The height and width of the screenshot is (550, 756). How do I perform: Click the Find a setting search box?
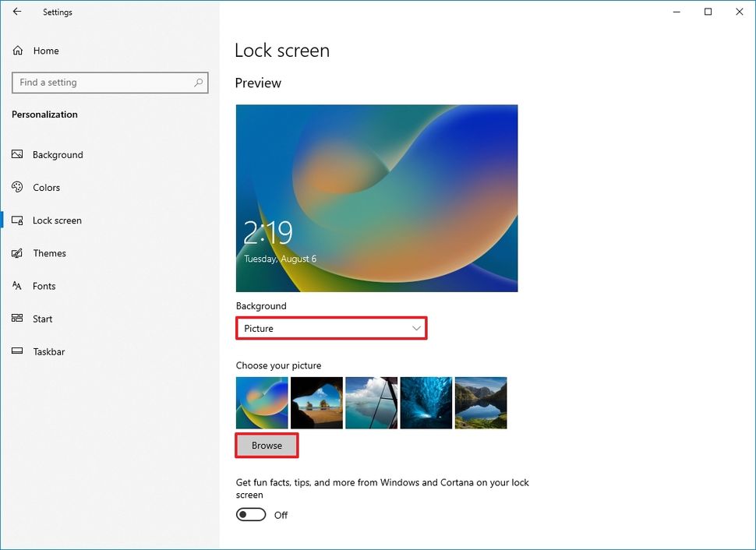click(109, 82)
